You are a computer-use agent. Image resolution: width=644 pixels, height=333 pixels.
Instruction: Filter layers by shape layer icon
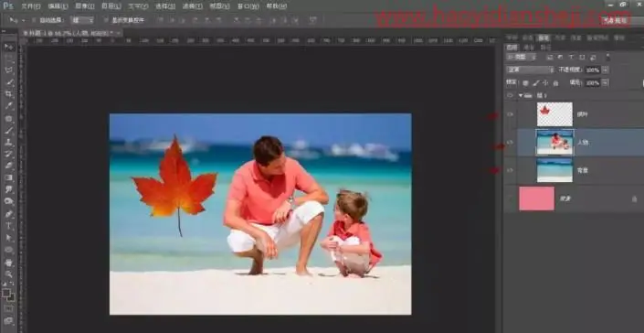582,57
